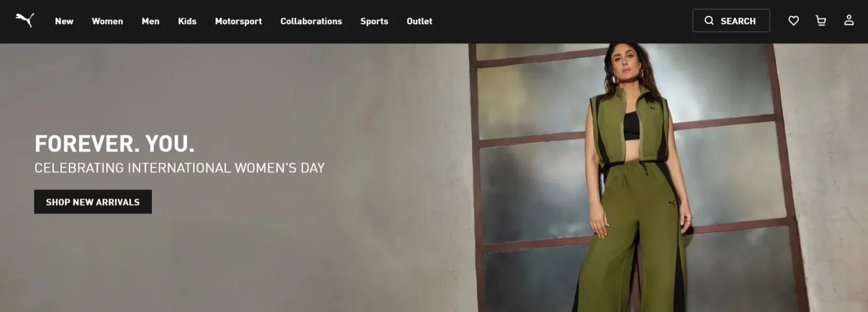Click the magnifying glass search icon

pyautogui.click(x=709, y=21)
